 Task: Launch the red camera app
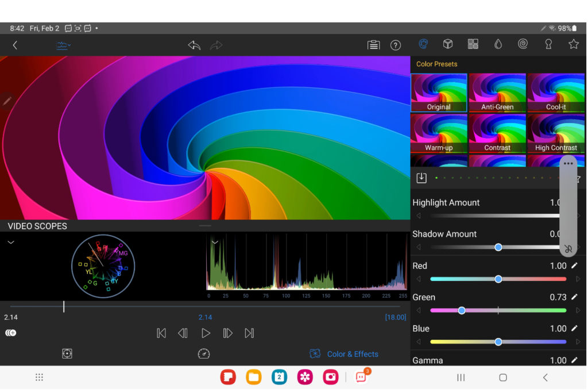point(330,377)
